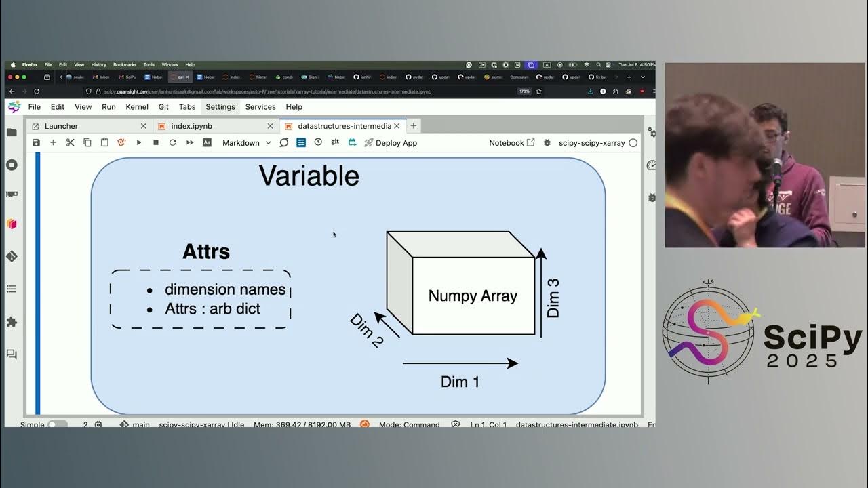Click the calendar-plus icon in notebook toolbar

click(x=352, y=142)
